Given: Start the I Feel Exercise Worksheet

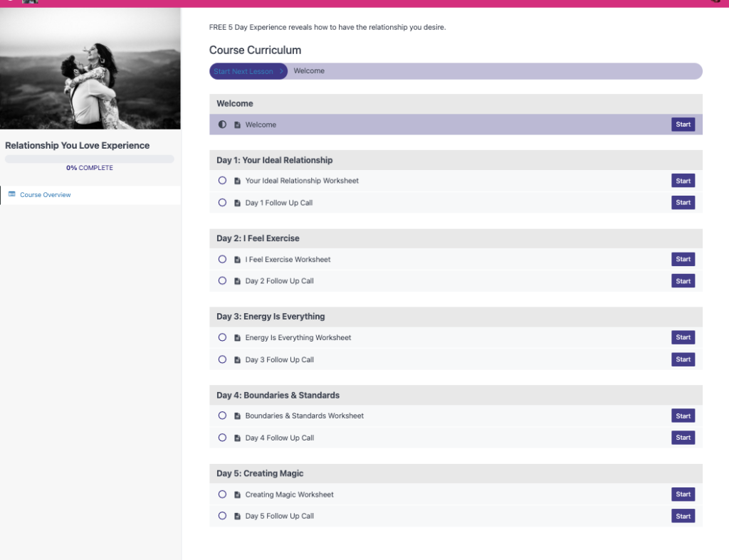Looking at the screenshot, I should [683, 259].
